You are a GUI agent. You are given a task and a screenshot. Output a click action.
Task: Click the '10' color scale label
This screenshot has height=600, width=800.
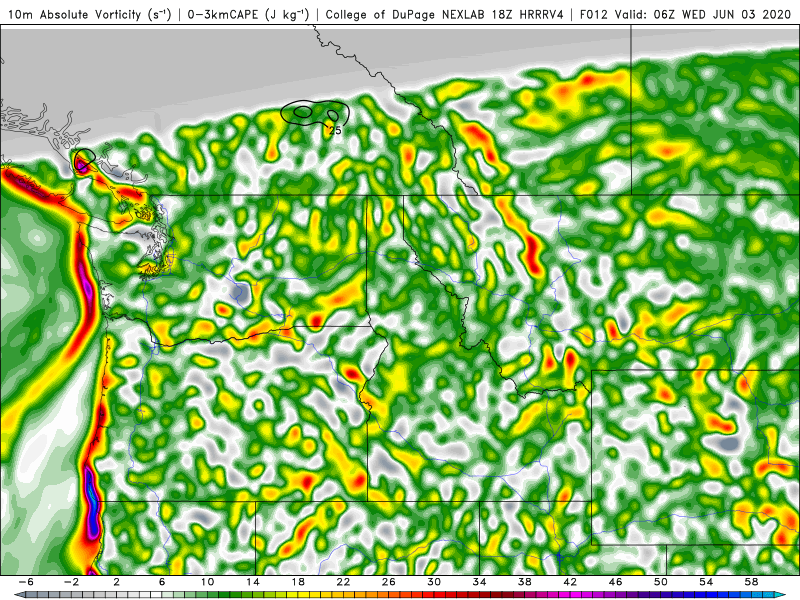pyautogui.click(x=207, y=582)
